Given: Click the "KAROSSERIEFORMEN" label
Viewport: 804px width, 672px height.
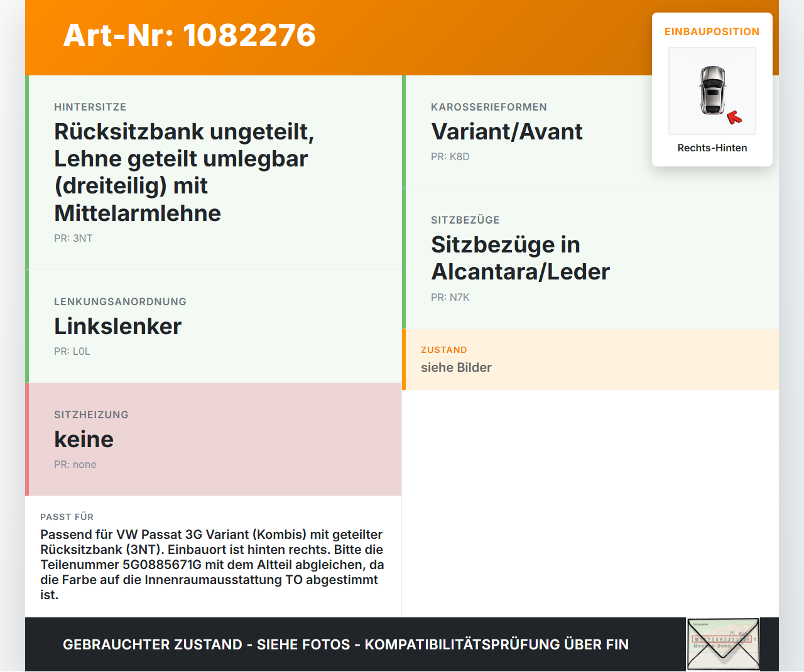Looking at the screenshot, I should pyautogui.click(x=489, y=107).
